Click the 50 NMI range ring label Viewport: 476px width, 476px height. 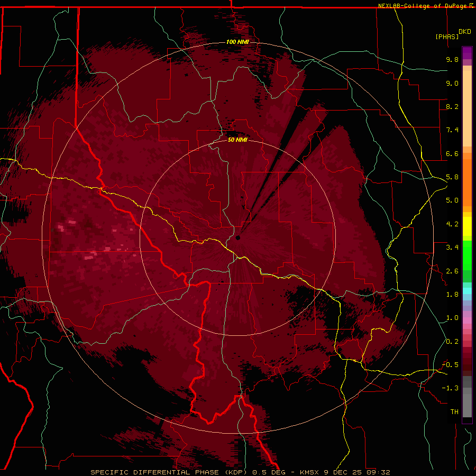[237, 140]
